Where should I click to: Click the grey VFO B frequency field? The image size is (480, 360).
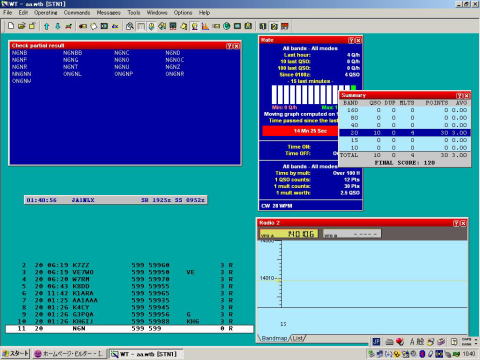click(352, 234)
